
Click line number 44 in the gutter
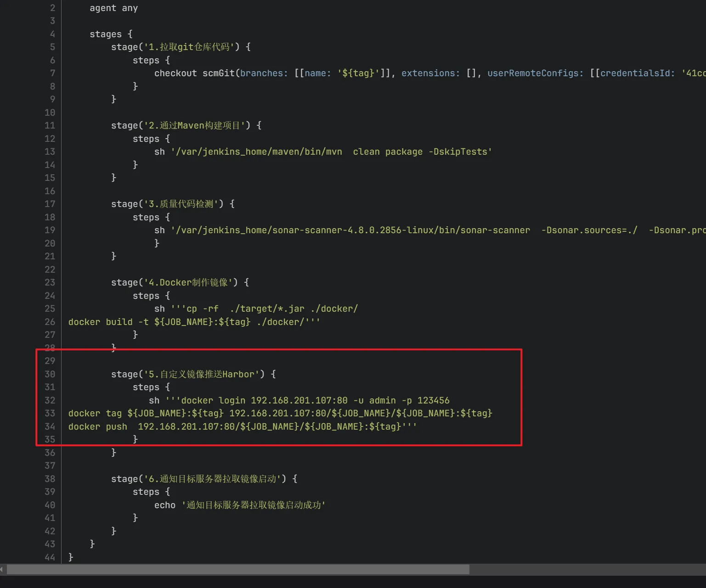coord(50,557)
